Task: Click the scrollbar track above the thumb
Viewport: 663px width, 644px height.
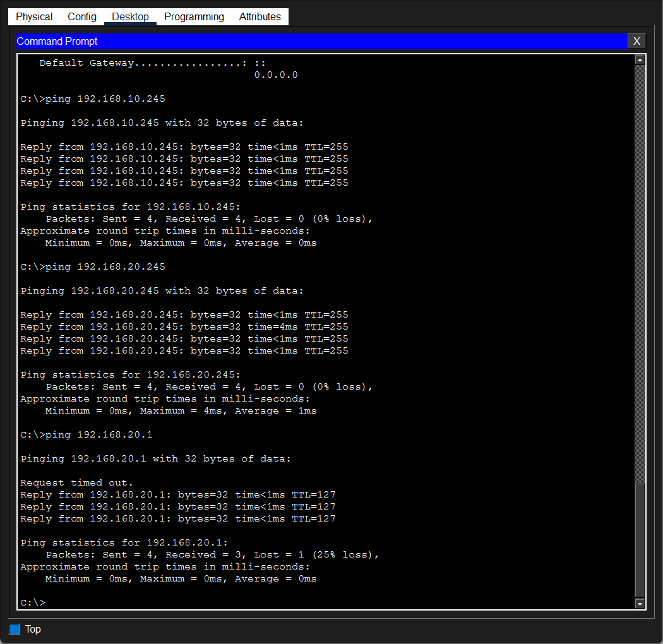Action: [640, 273]
